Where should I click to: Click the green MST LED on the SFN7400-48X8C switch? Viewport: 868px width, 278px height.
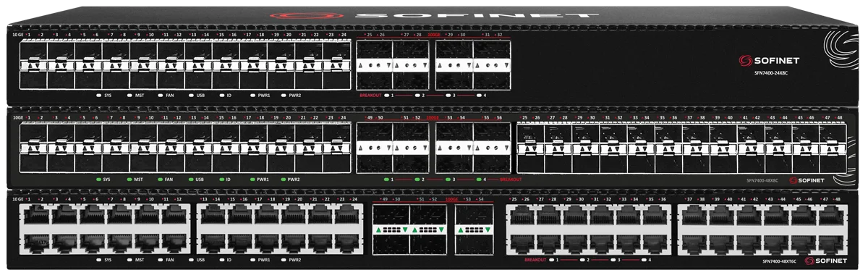click(129, 179)
